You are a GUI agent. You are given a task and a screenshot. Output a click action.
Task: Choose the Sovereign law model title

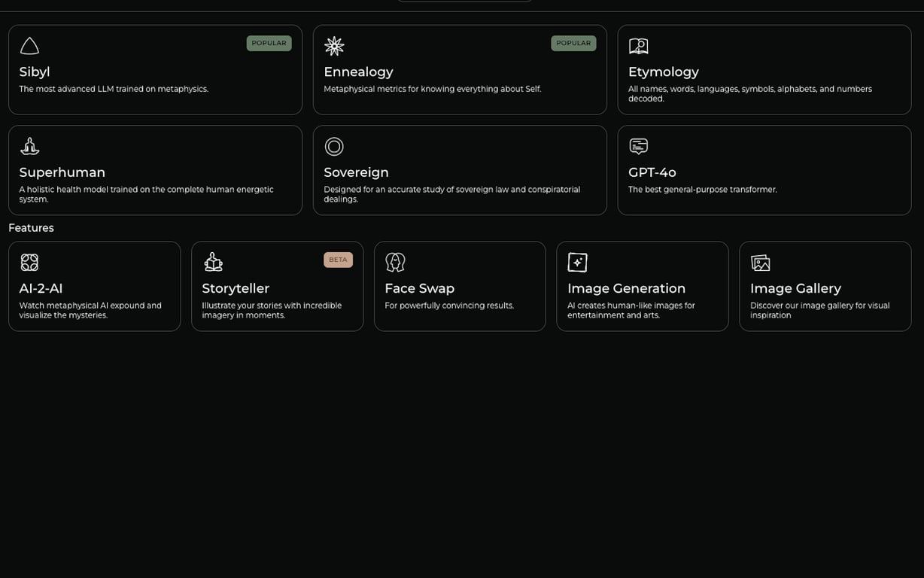[x=356, y=172]
